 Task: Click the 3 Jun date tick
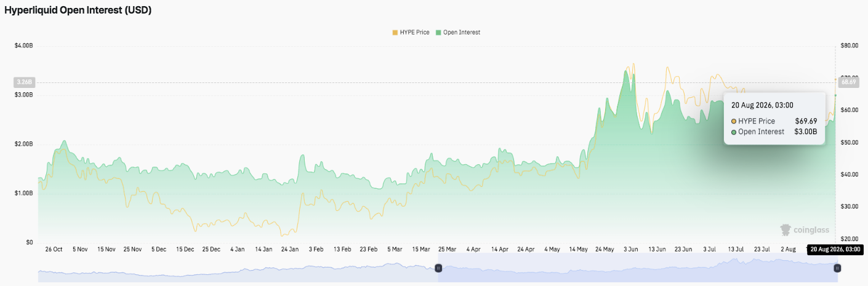click(631, 249)
